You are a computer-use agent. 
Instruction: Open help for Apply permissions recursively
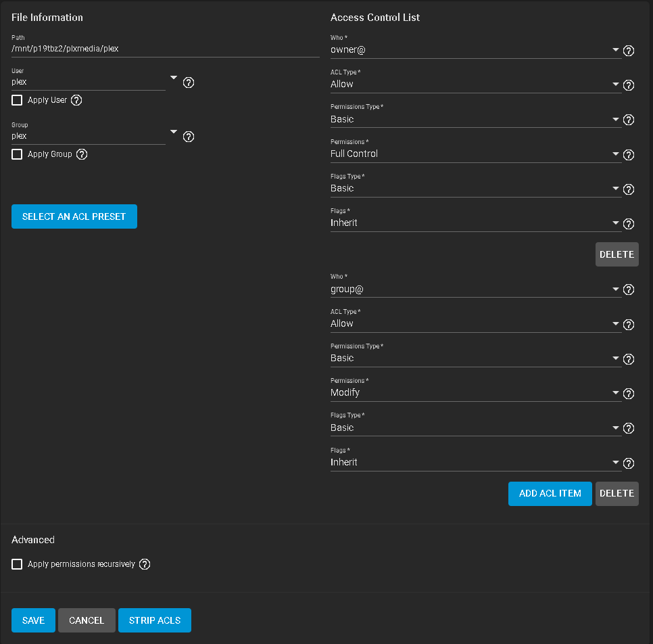point(145,564)
